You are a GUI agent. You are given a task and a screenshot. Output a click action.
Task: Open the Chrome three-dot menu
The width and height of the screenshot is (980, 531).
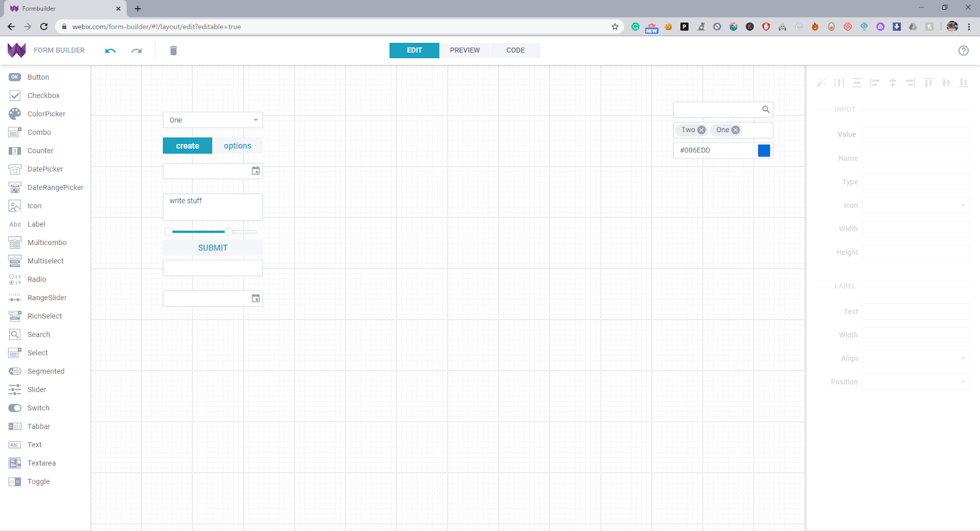(969, 26)
